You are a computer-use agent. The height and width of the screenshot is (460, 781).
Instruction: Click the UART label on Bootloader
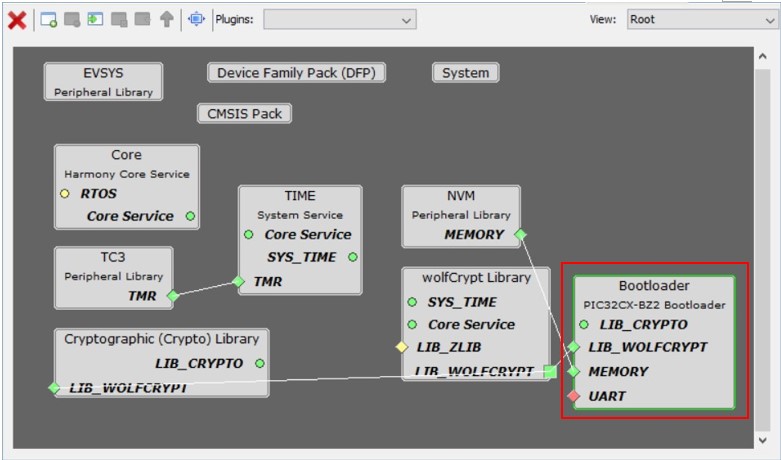point(607,396)
